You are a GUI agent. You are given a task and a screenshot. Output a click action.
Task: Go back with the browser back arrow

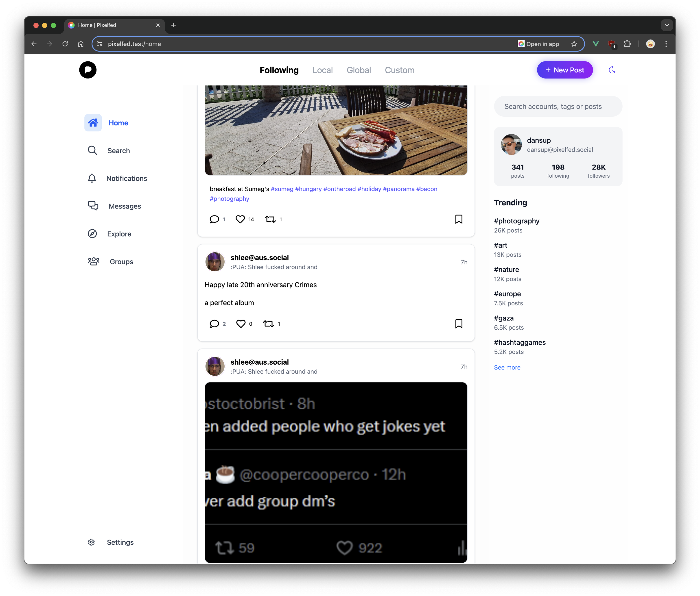pyautogui.click(x=34, y=44)
